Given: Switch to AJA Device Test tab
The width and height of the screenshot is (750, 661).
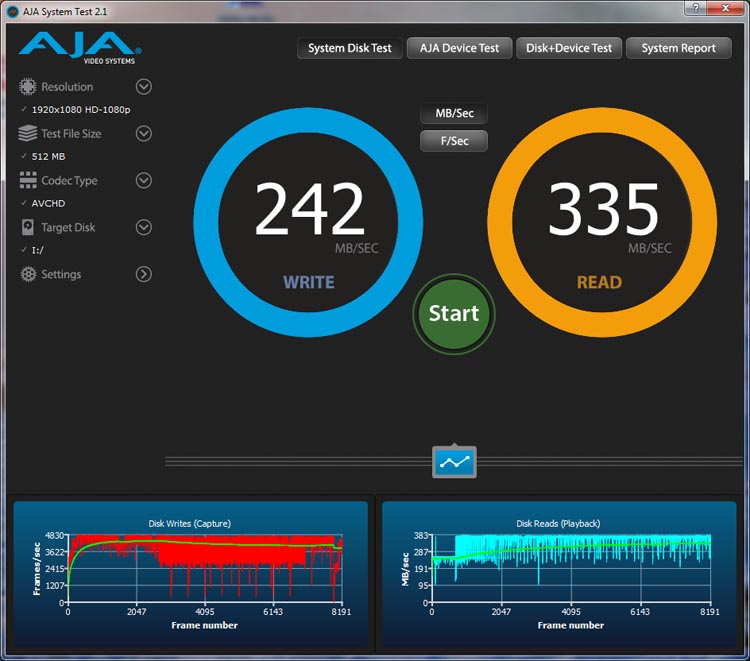Looking at the screenshot, I should click(459, 48).
